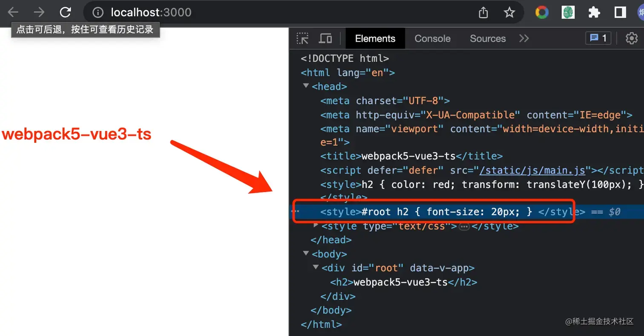The width and height of the screenshot is (644, 336).
Task: Expand the style type="text/css" node
Action: pos(316,225)
